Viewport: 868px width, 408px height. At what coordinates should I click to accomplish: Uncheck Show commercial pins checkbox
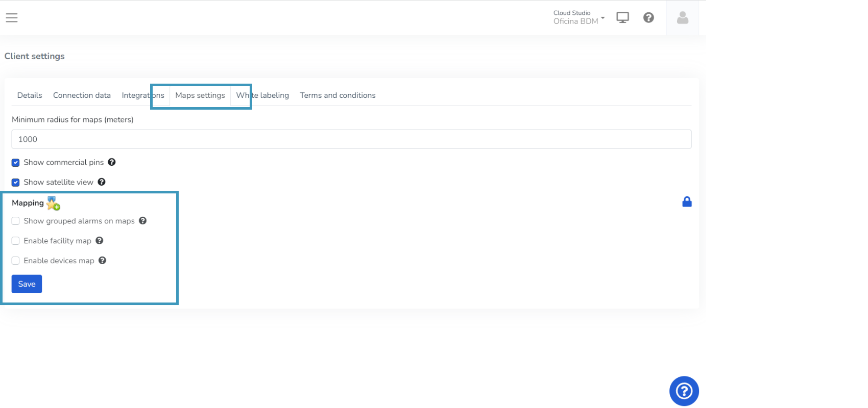click(16, 163)
